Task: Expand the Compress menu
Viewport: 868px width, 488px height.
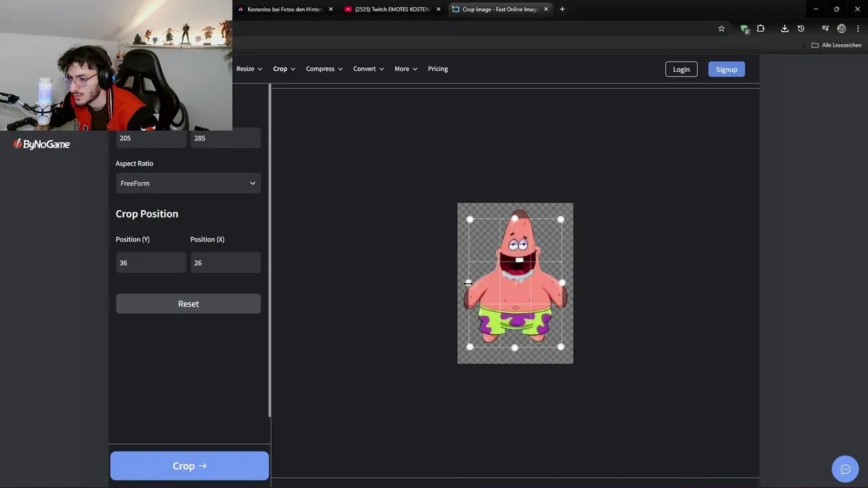Action: click(324, 69)
